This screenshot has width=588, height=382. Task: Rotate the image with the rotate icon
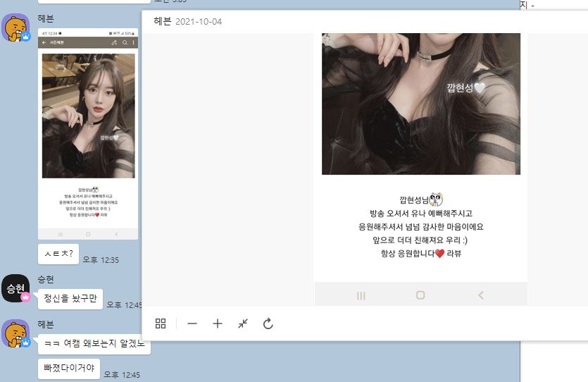[268, 324]
